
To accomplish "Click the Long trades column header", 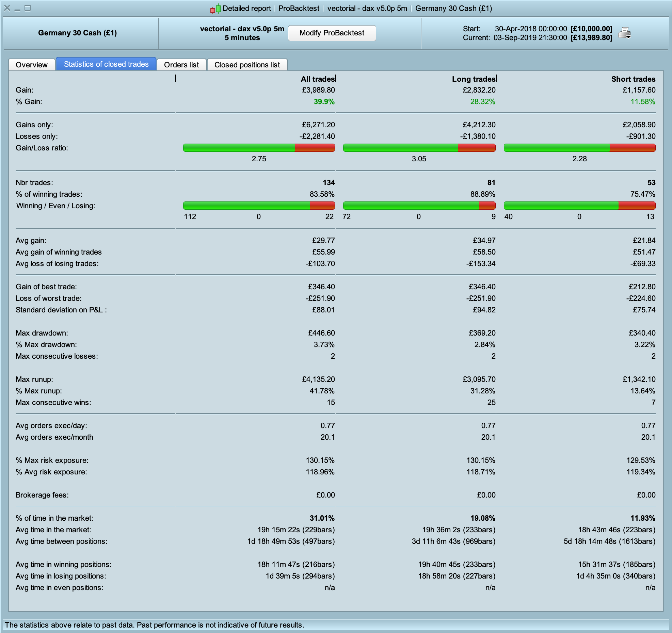I will pyautogui.click(x=473, y=79).
